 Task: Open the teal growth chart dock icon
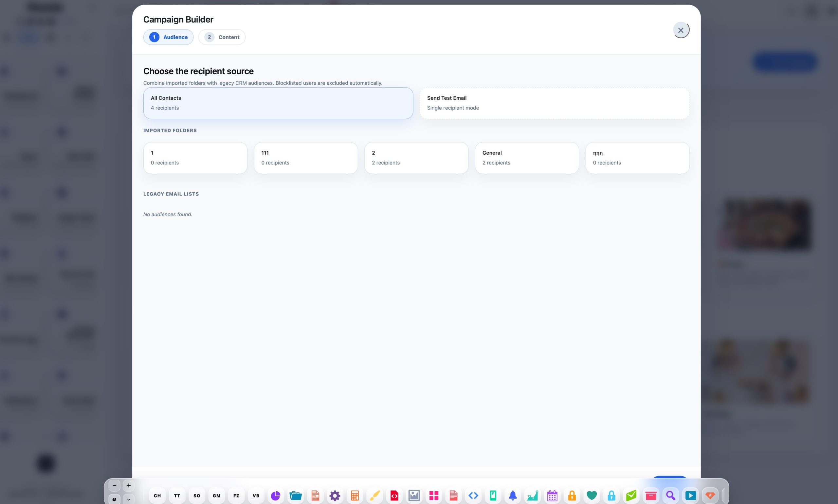pos(533,495)
